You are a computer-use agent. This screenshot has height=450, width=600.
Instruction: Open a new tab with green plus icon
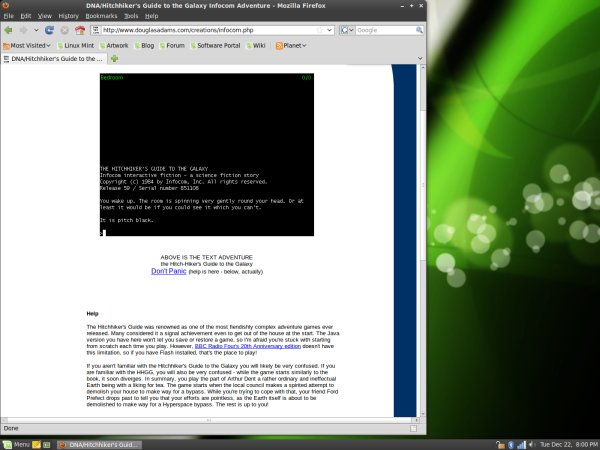114,59
